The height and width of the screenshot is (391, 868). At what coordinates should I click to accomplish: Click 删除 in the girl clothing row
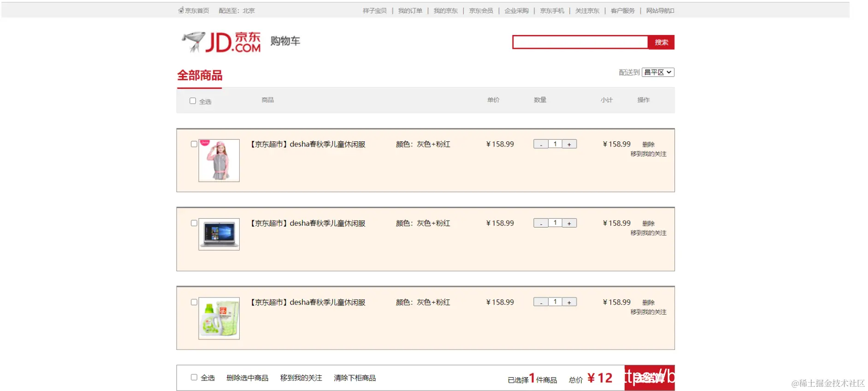(649, 145)
